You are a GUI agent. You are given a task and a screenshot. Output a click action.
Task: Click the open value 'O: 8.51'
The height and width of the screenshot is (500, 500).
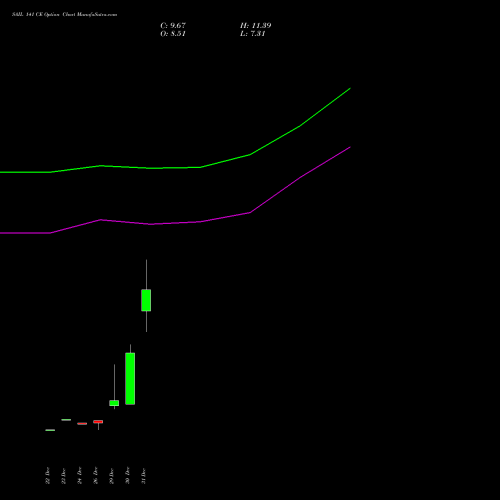(173, 34)
